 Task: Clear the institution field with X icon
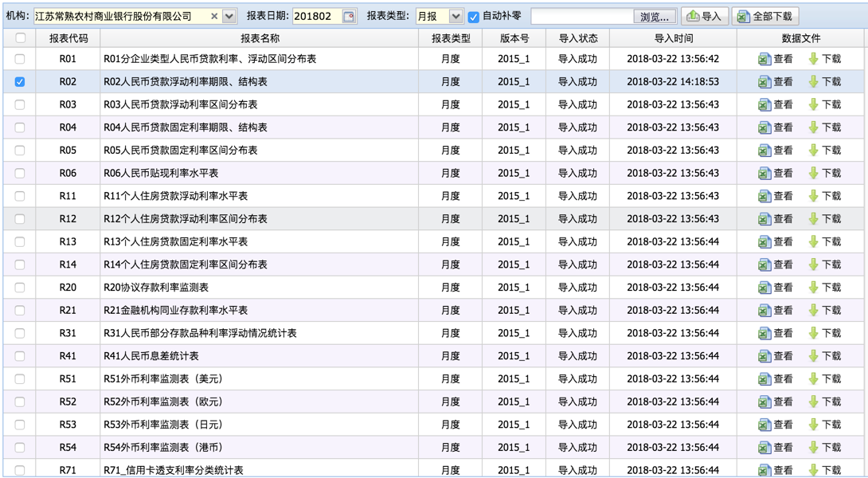tap(214, 16)
